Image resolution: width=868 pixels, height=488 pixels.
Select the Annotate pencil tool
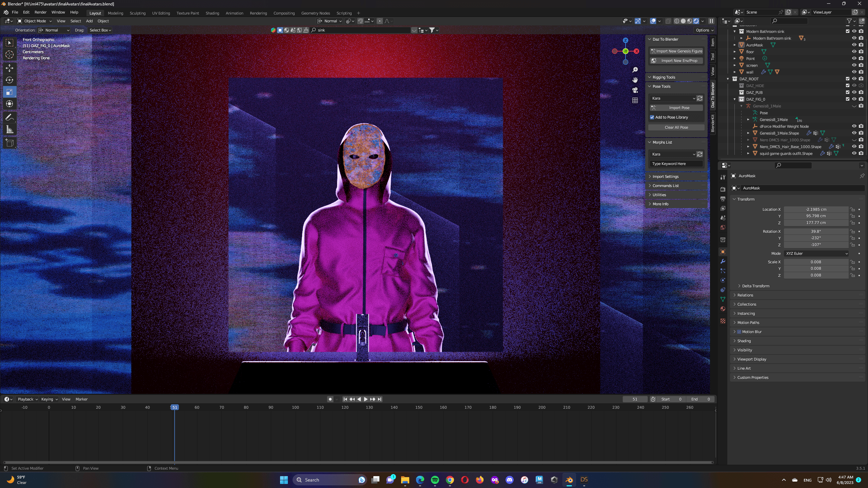pyautogui.click(x=9, y=118)
